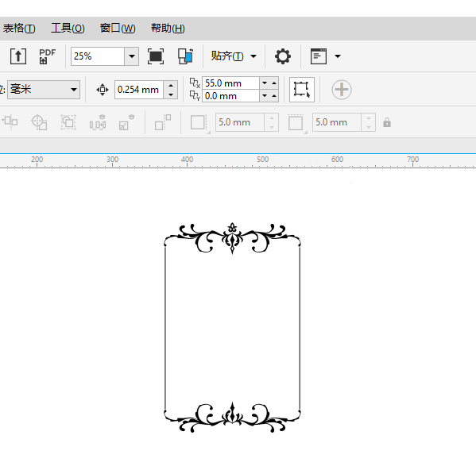Screen dimensions: 476x470
Task: Click down arrow of 55.0 mm field
Action: pos(265,83)
